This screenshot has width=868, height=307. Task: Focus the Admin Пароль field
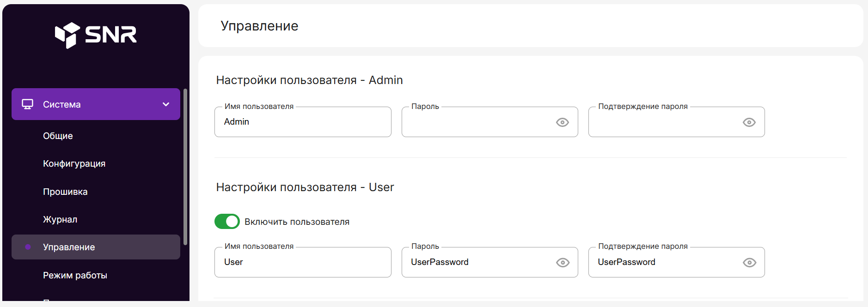tap(476, 122)
